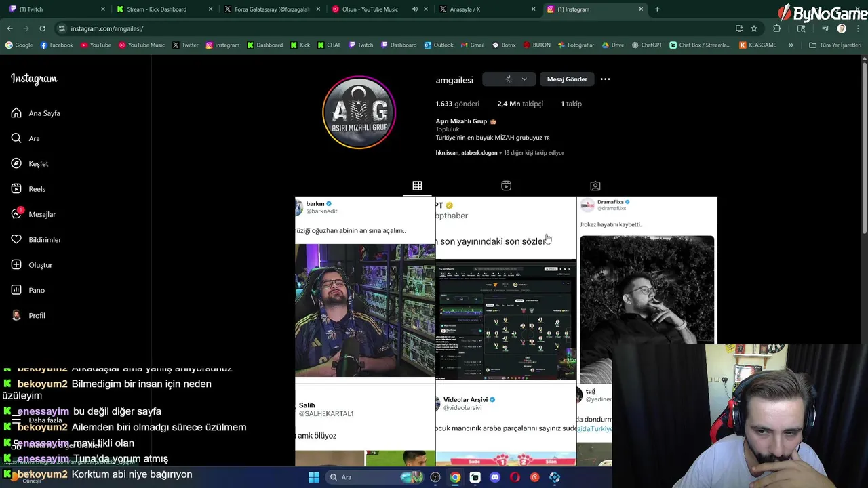Screen dimensions: 868x488
Task: Go back in browser history
Action: (x=9, y=28)
